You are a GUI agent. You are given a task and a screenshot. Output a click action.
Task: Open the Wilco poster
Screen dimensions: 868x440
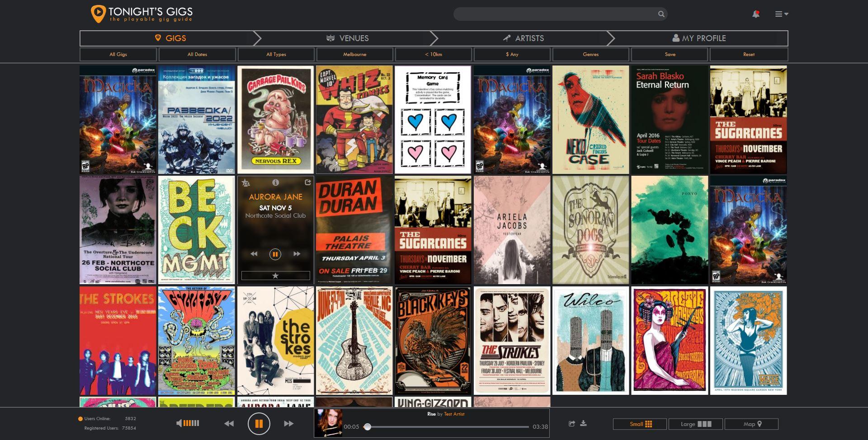[x=590, y=341]
